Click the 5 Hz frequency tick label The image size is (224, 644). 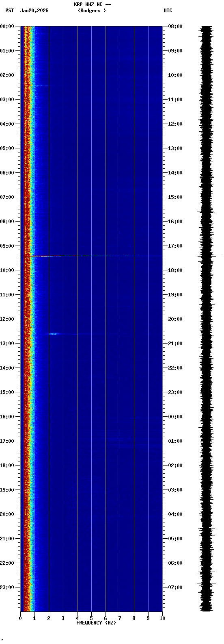click(x=91, y=619)
